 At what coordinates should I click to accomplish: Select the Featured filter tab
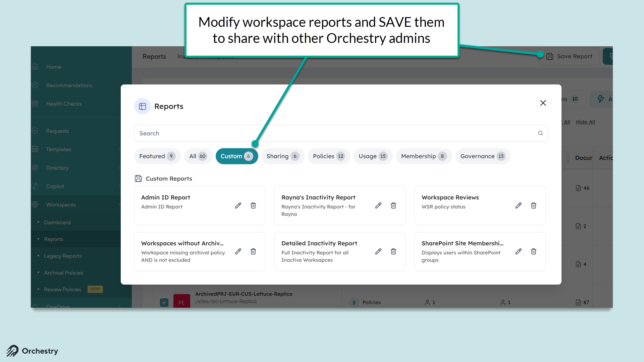(157, 156)
